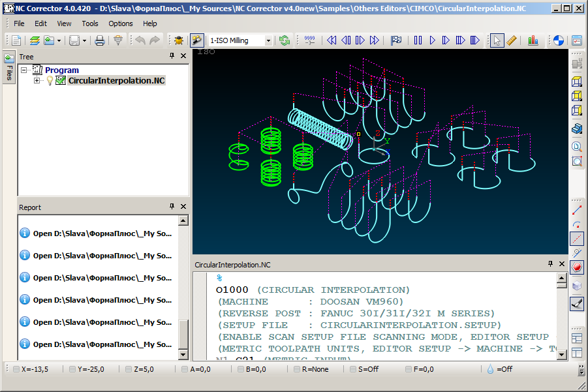Viewport: 588px width, 392px height.
Task: Close the Report panel
Action: (x=183, y=207)
